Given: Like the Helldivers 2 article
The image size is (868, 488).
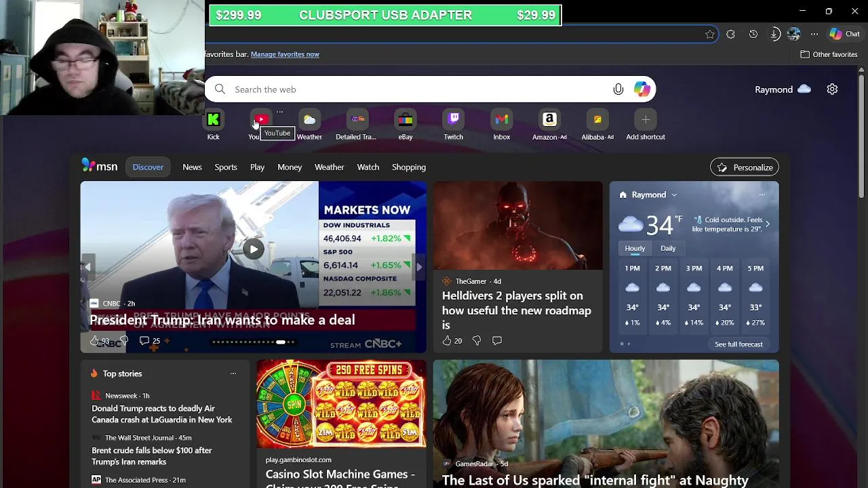Looking at the screenshot, I should click(452, 340).
